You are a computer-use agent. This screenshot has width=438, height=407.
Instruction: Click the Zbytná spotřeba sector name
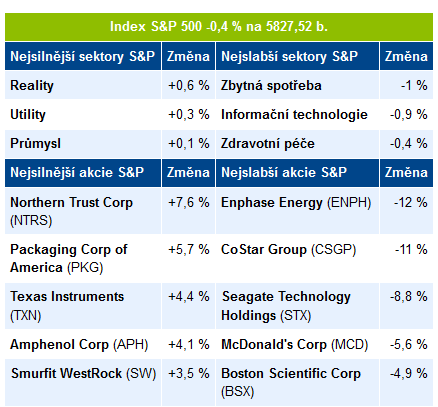(x=271, y=86)
